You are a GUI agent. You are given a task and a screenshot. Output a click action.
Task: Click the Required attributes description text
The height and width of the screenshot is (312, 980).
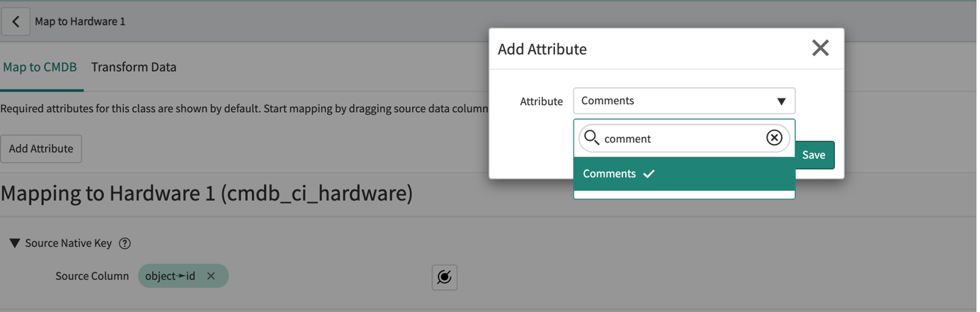[244, 108]
